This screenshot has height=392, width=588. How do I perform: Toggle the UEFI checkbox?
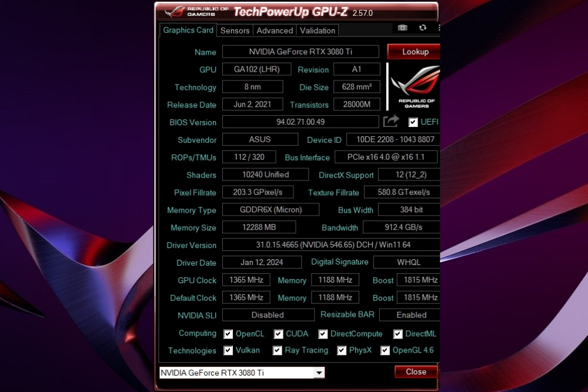pyautogui.click(x=413, y=122)
